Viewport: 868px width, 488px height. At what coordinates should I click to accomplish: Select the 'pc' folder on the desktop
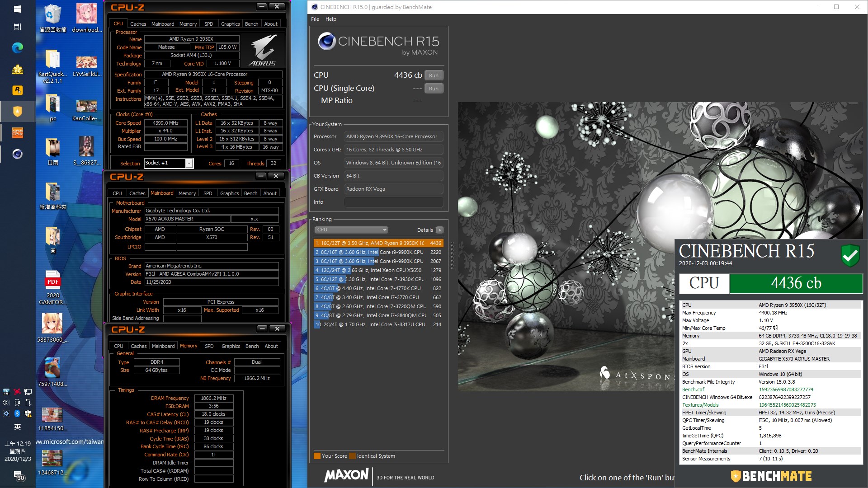pyautogui.click(x=53, y=108)
